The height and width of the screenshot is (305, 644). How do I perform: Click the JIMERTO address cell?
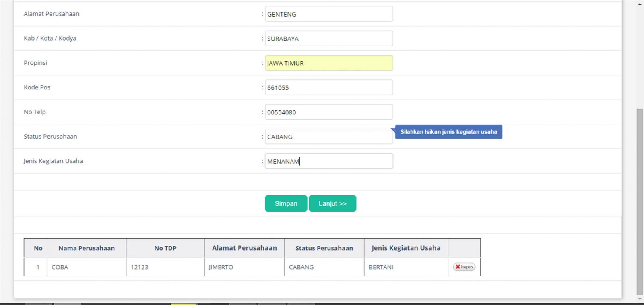(244, 267)
